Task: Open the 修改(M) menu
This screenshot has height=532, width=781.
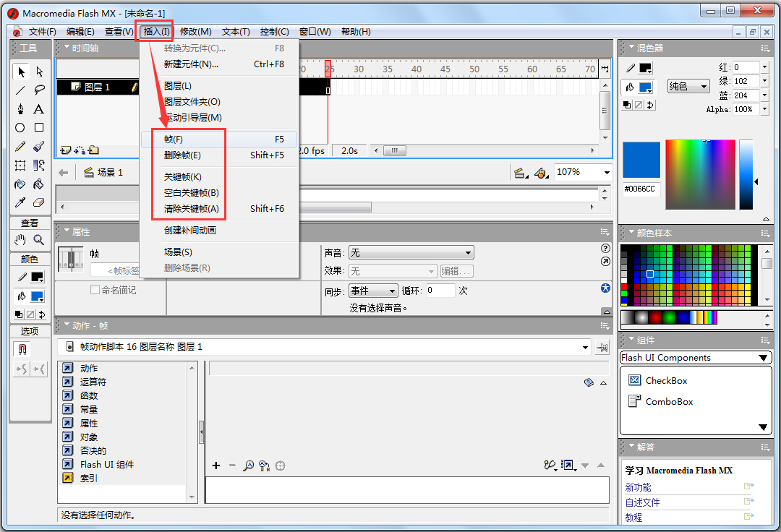Action: (x=196, y=32)
